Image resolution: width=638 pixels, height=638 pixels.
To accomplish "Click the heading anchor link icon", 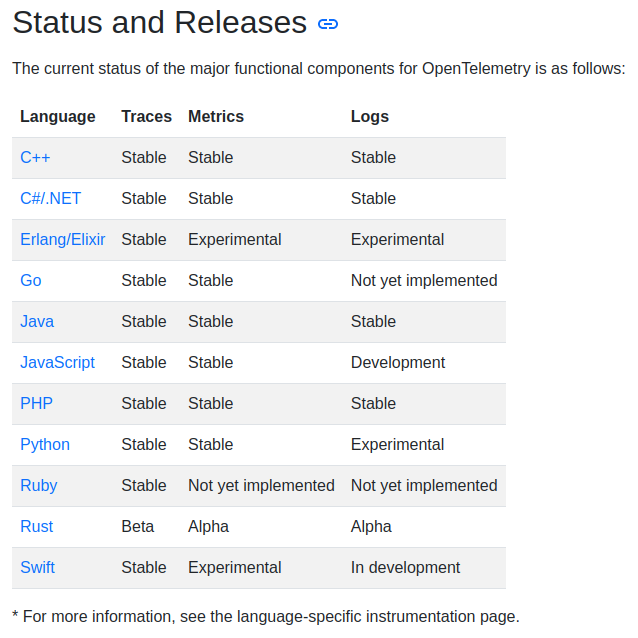I will click(x=328, y=24).
